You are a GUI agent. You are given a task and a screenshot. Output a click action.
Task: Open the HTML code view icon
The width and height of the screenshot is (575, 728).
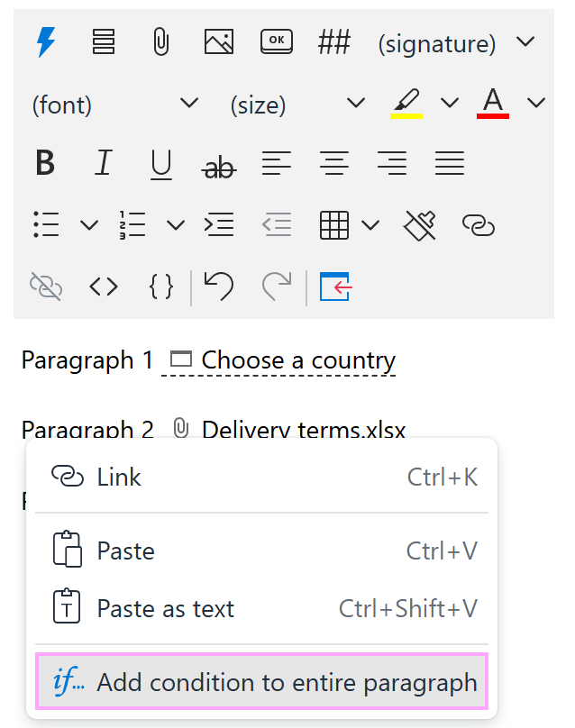point(103,287)
